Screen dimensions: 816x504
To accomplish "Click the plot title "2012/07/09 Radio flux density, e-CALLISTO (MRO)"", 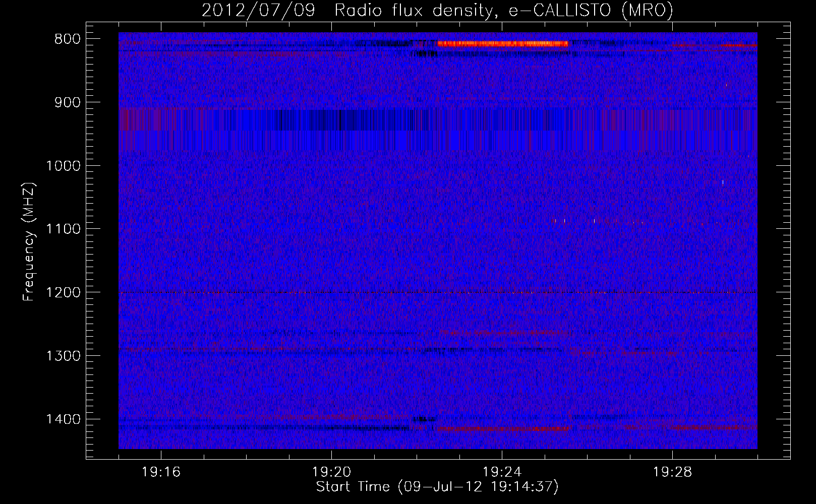I will point(437,10).
